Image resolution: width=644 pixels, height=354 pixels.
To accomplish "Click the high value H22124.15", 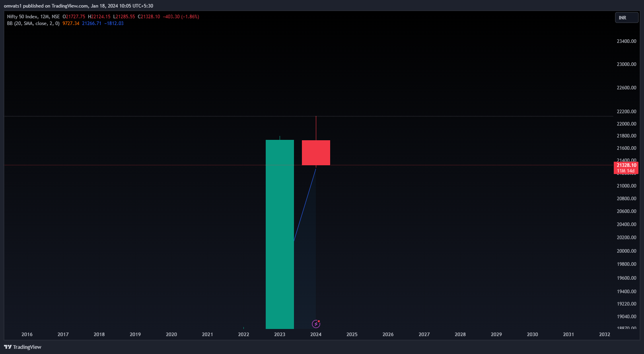I will point(99,17).
